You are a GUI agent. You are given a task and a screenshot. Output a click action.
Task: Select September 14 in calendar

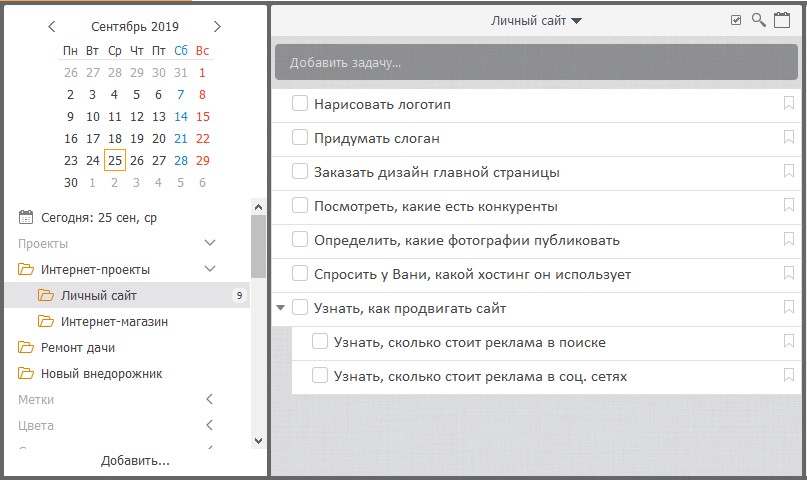181,117
